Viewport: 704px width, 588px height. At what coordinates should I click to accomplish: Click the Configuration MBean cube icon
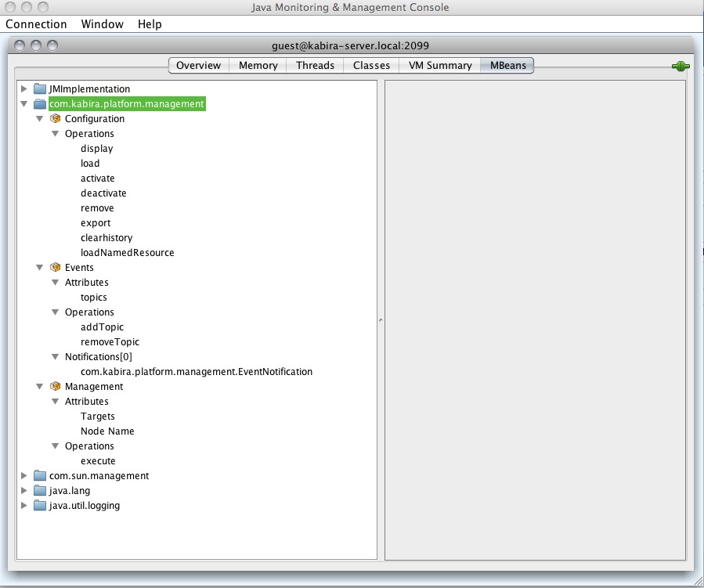(x=55, y=118)
